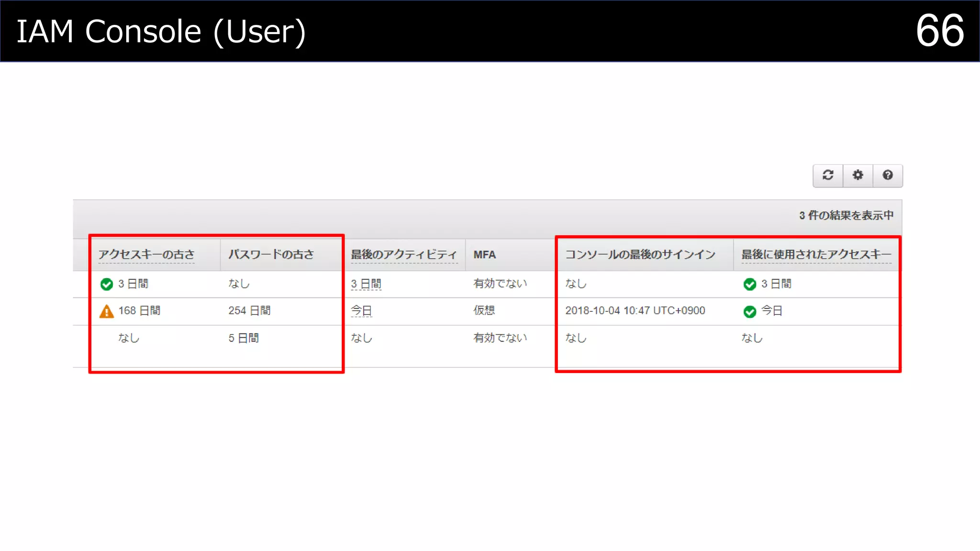Select the 254 日間 password age cell

[249, 311]
